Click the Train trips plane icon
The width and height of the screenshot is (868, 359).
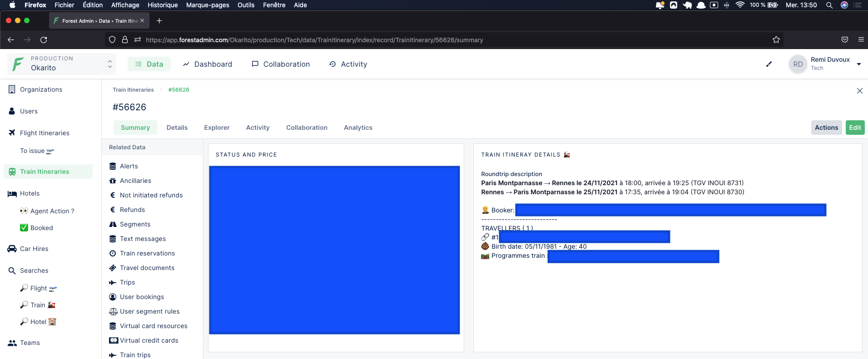coord(113,355)
